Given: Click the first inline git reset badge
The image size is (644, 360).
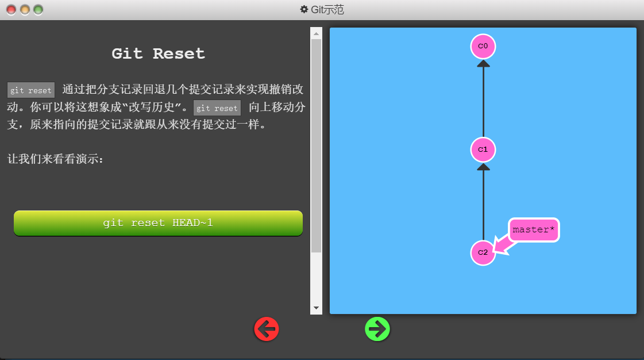Looking at the screenshot, I should [30, 90].
